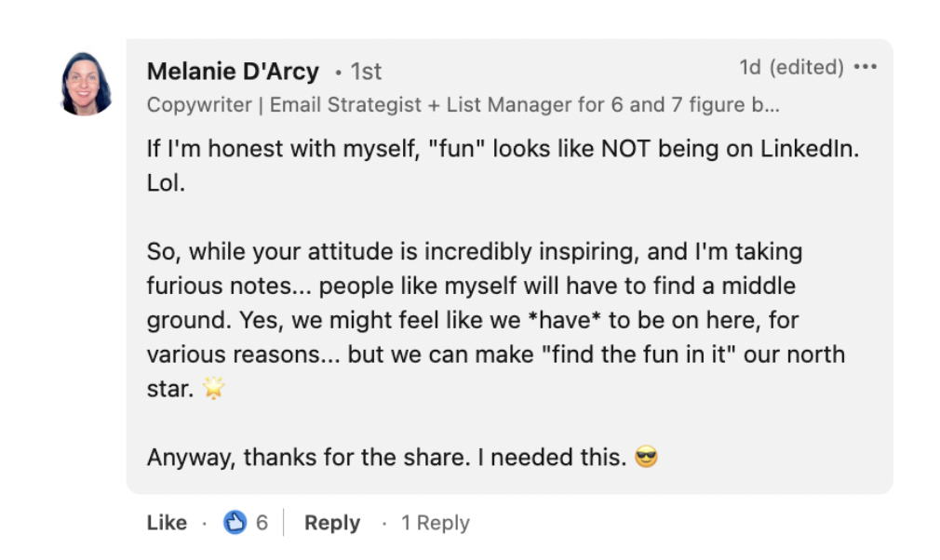940x560 pixels.
Task: Click the sunglasses emoji ending the comment
Action: (x=646, y=458)
